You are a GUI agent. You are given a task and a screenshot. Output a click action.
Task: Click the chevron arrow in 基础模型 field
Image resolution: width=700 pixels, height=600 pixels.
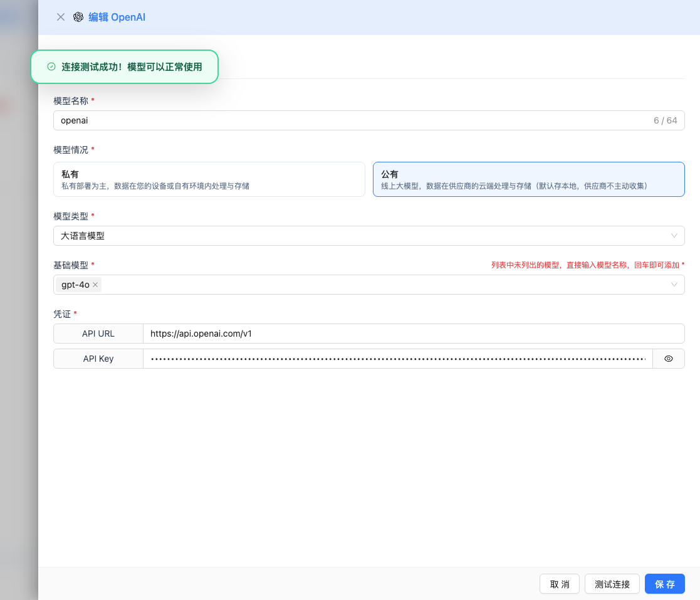point(674,285)
